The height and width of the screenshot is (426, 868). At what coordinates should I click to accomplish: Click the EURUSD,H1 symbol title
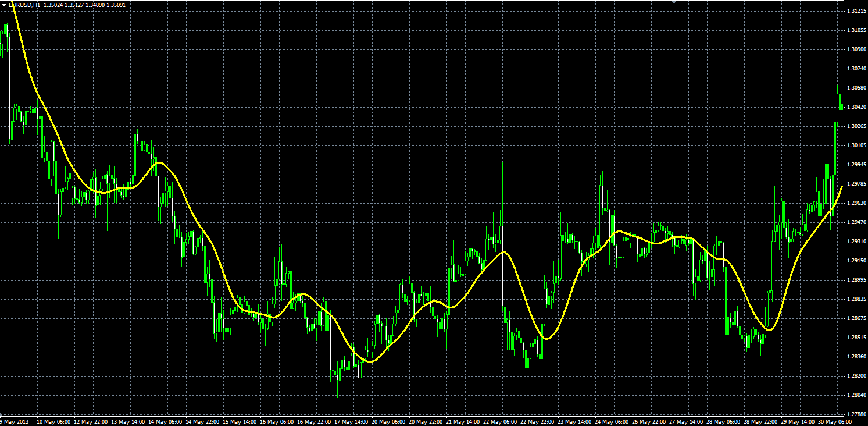click(x=24, y=5)
